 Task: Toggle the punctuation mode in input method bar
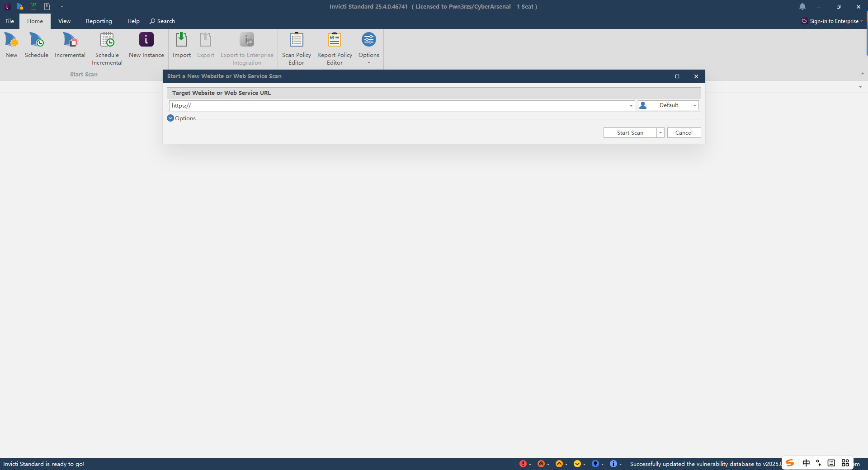819,463
